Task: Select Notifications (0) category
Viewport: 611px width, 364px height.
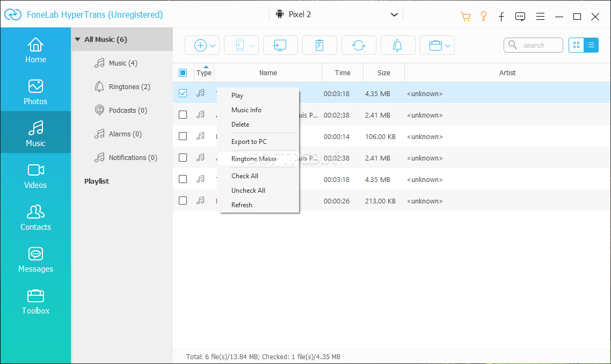Action: [x=126, y=157]
